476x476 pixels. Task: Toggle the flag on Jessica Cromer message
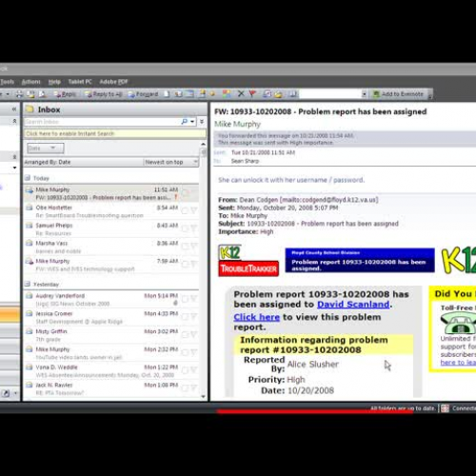point(193,316)
